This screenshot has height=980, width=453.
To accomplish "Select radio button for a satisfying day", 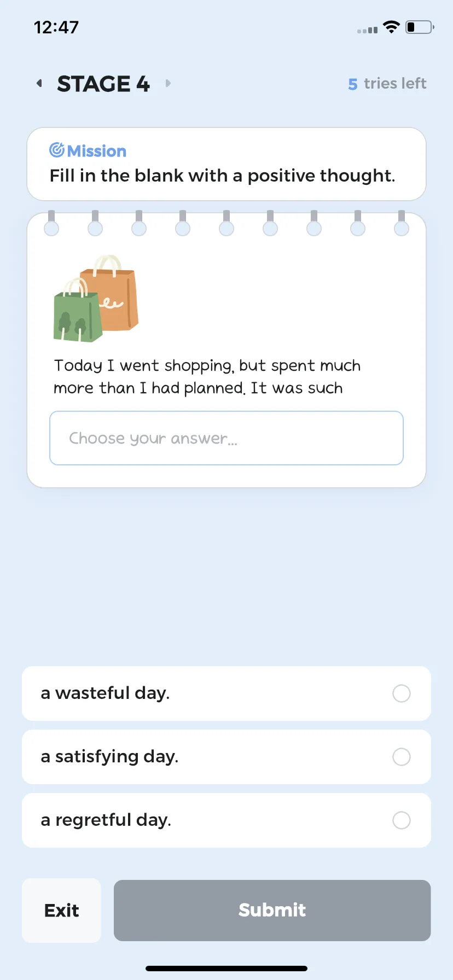I will [x=402, y=757].
